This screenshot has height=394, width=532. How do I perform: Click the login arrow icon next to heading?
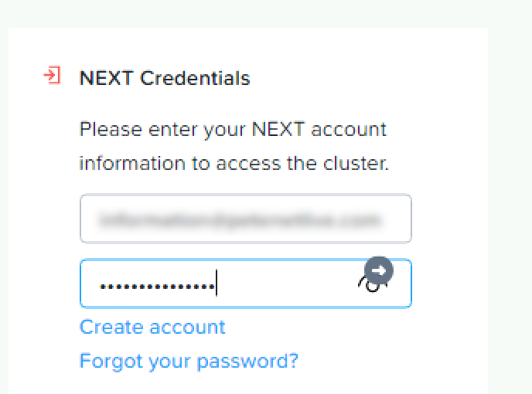coord(52,76)
